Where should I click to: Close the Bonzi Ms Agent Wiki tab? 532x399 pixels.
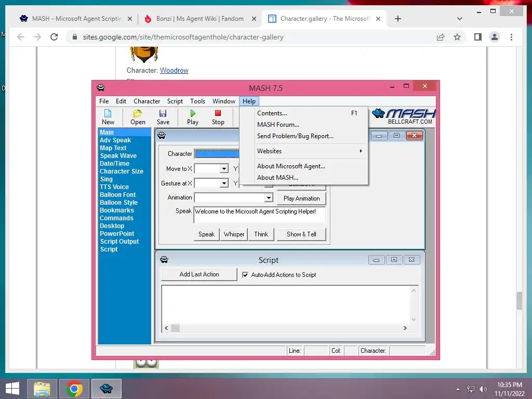[254, 19]
